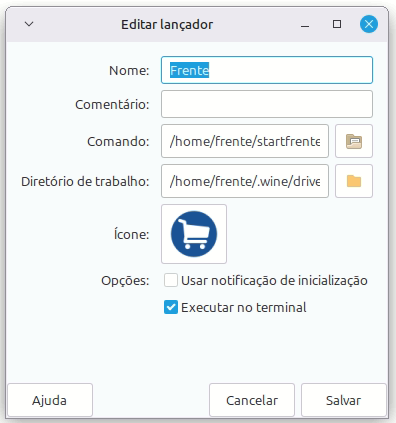Enable Usar notificação de inicialização checkbox

171,280
